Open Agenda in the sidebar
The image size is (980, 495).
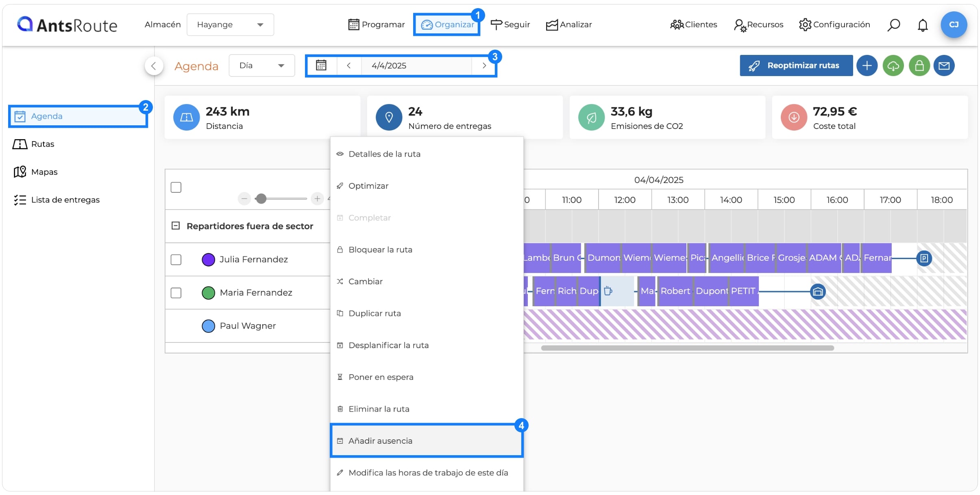tap(78, 116)
